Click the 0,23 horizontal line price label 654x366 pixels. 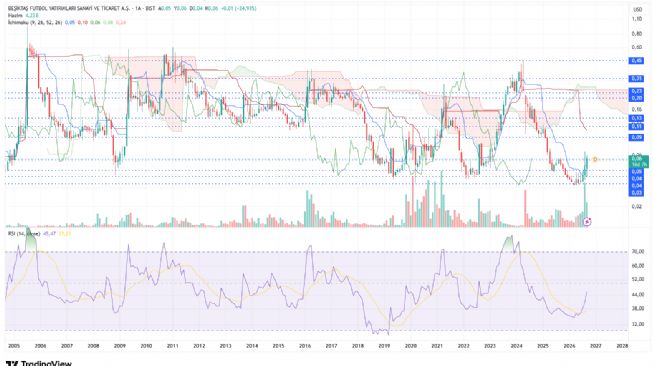(636, 91)
